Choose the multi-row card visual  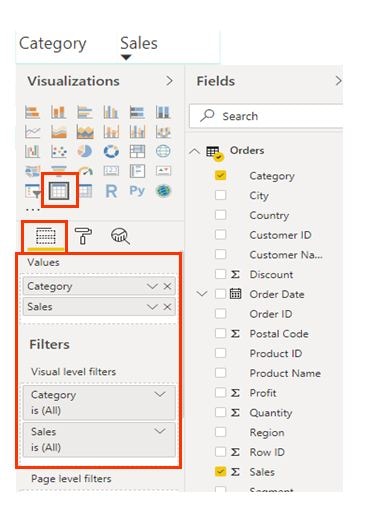tap(137, 171)
